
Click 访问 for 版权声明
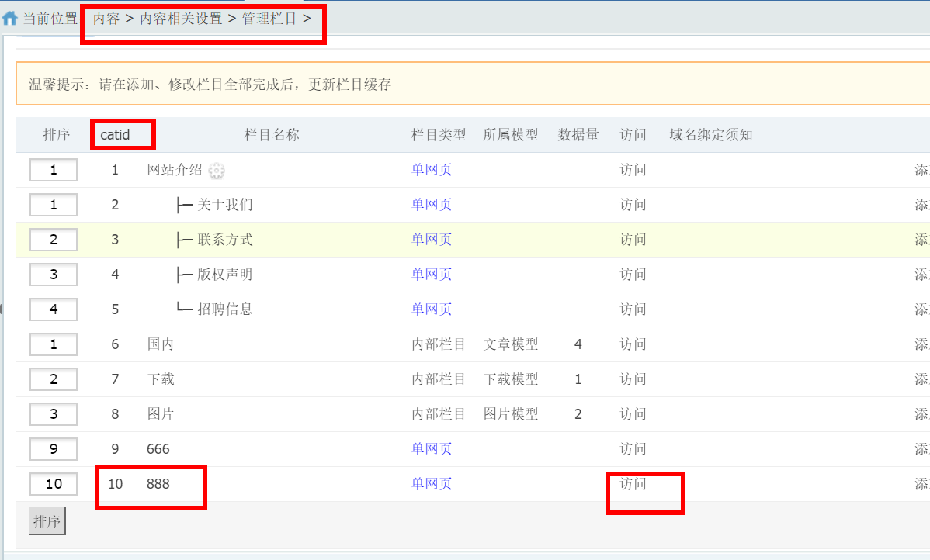click(632, 274)
